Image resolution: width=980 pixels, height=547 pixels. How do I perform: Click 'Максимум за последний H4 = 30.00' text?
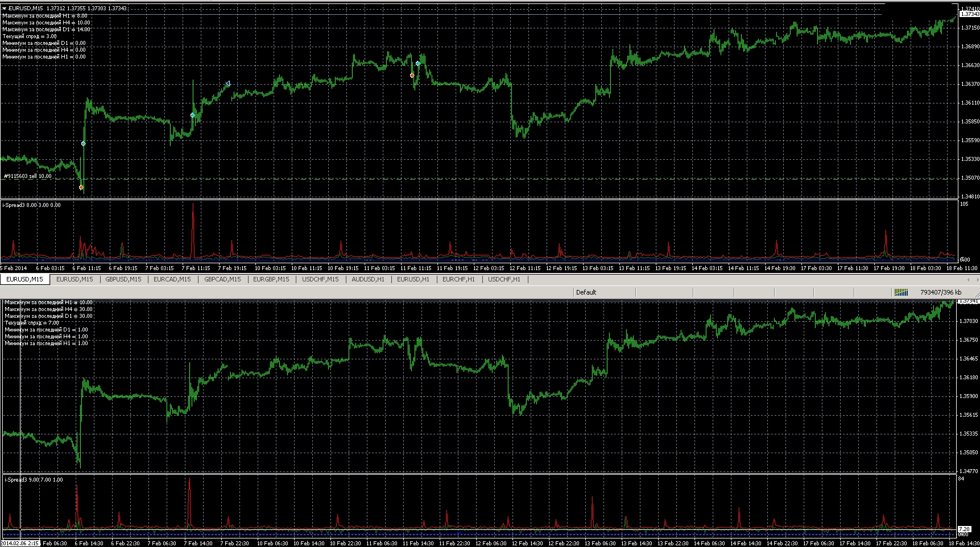click(x=48, y=309)
